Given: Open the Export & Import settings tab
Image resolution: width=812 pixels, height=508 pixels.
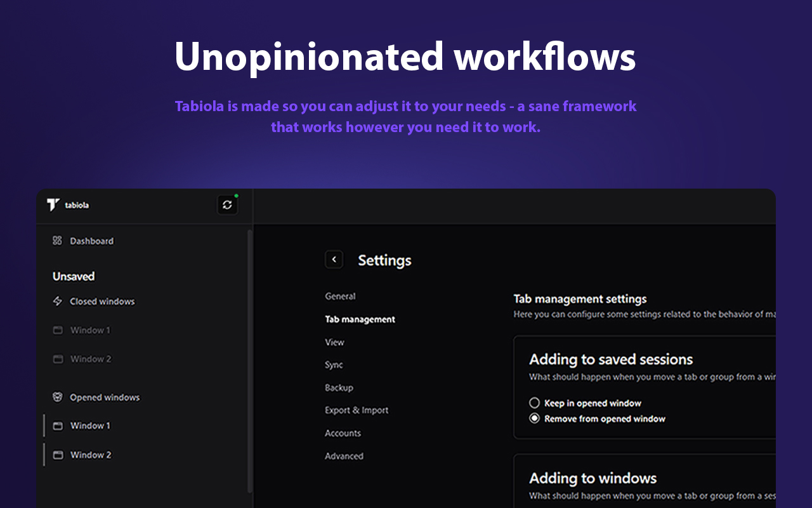Looking at the screenshot, I should click(x=357, y=410).
